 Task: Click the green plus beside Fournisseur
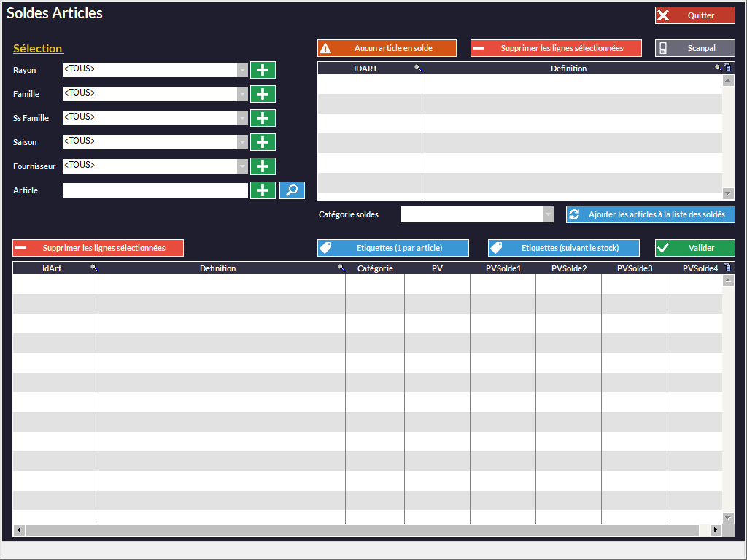tap(263, 166)
